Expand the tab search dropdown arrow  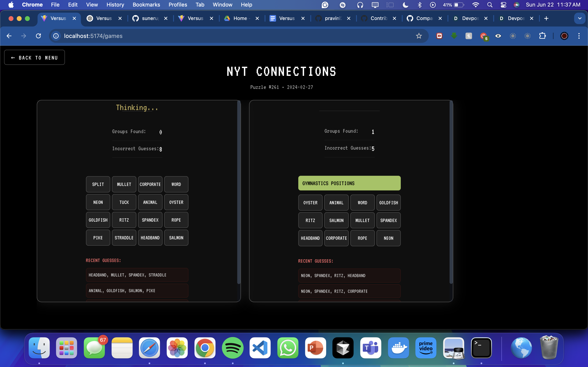click(579, 18)
